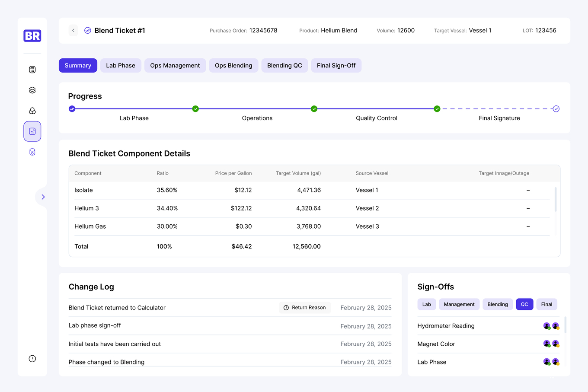The image size is (588, 392).
Task: Select the Management filter in Sign-Offs
Action: [459, 304]
